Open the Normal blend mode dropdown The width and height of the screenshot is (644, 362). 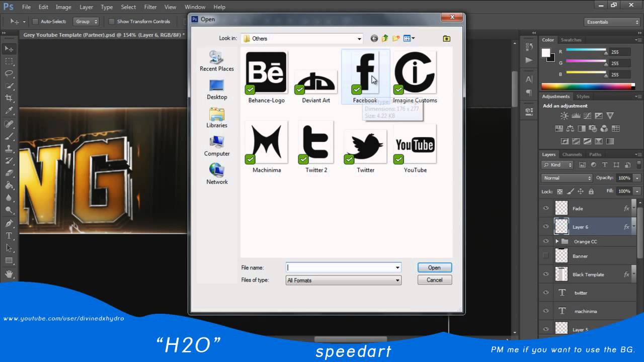(567, 178)
